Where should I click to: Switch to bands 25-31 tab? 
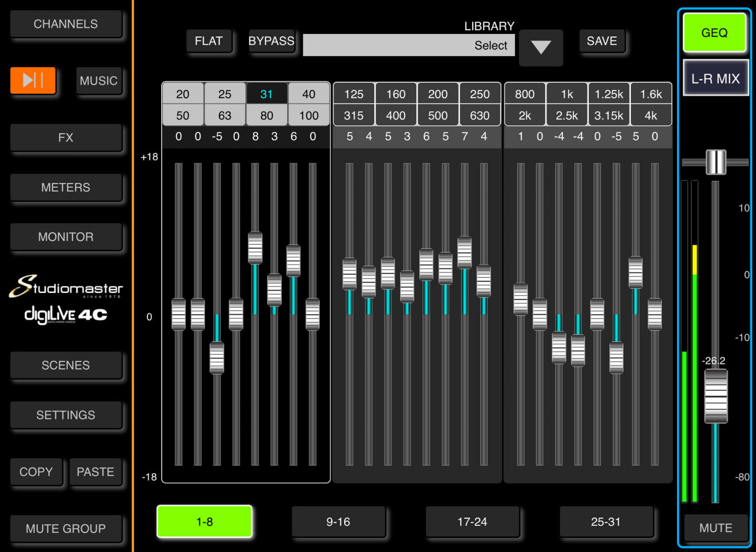tap(606, 522)
